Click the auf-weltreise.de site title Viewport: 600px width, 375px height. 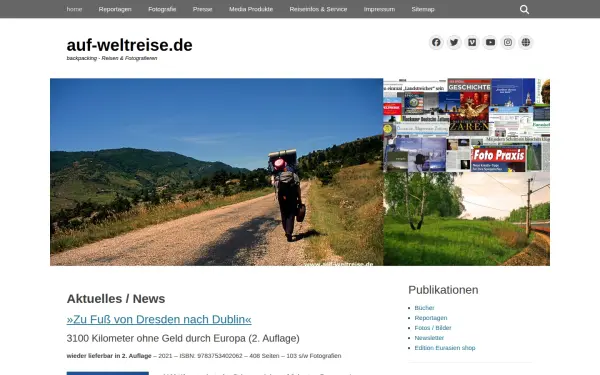click(x=129, y=45)
